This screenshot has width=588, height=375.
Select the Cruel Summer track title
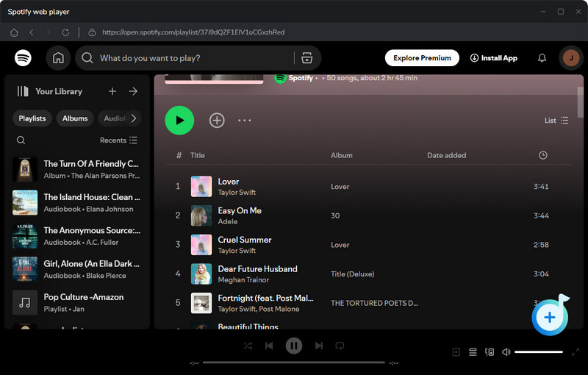(245, 240)
